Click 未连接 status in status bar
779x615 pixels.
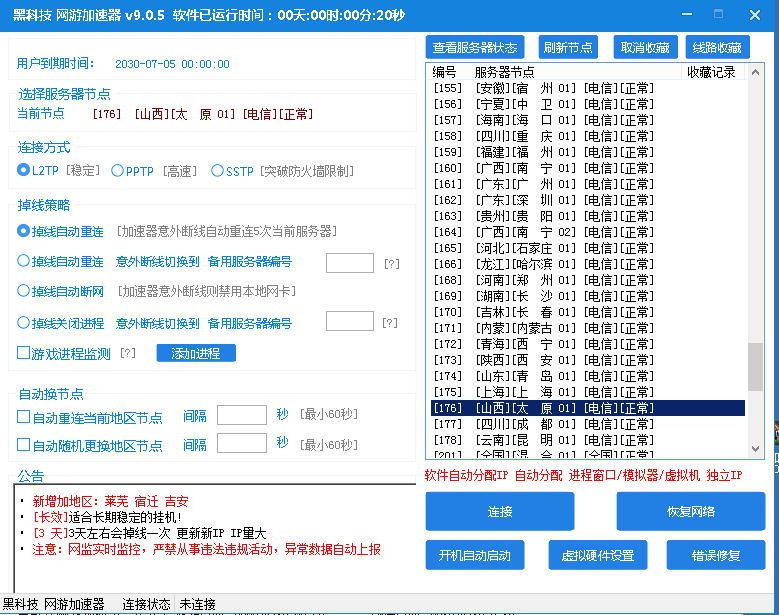(x=197, y=604)
